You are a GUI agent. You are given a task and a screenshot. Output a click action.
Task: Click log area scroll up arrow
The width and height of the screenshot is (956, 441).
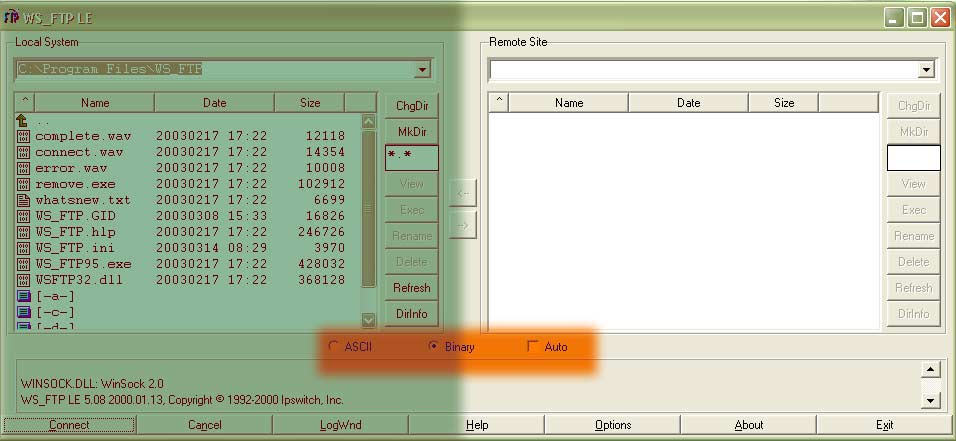pos(930,369)
